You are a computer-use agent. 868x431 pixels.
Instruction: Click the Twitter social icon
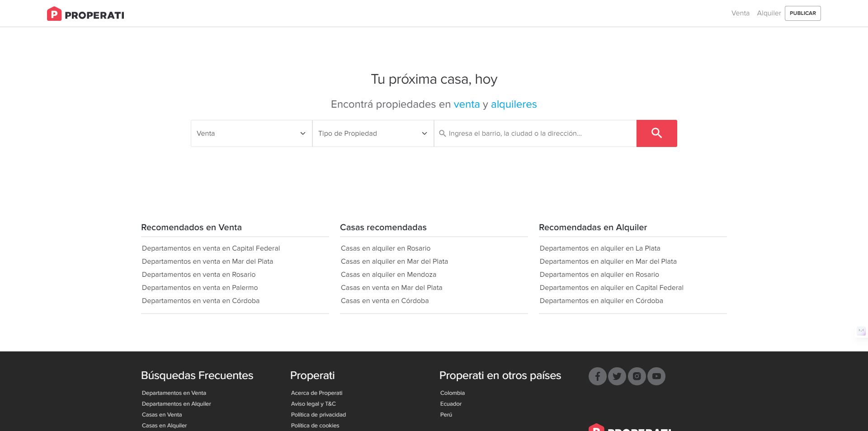tap(617, 376)
